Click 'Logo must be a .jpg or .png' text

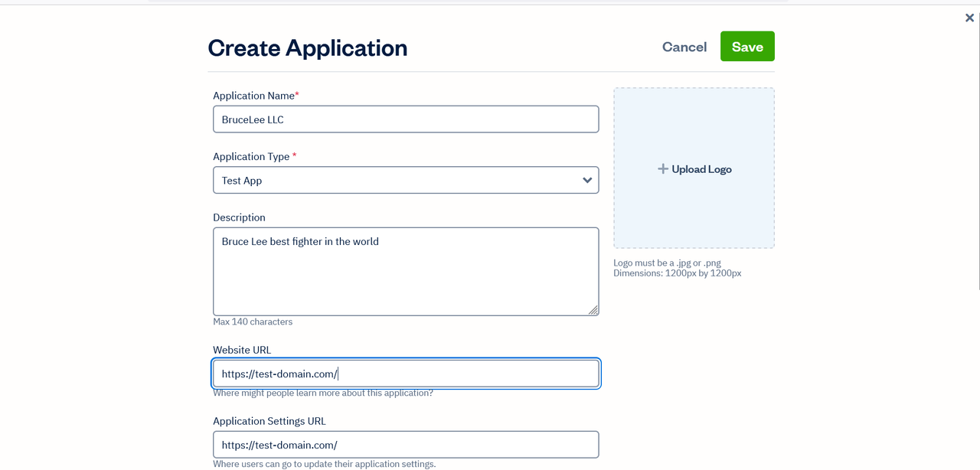pyautogui.click(x=667, y=263)
